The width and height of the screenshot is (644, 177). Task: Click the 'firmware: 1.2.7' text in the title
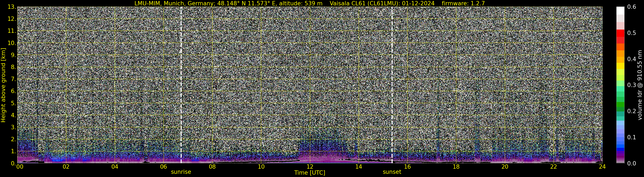click(463, 3)
